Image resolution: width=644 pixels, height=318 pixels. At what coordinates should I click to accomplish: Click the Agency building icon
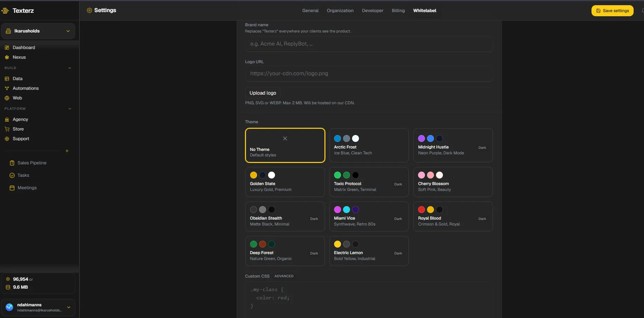click(7, 119)
